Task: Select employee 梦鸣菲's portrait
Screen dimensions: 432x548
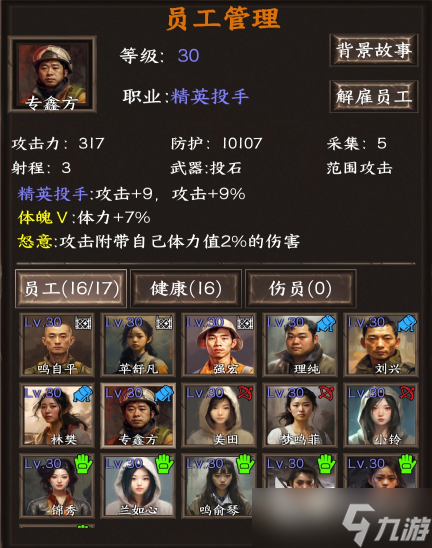Action: (x=300, y=416)
